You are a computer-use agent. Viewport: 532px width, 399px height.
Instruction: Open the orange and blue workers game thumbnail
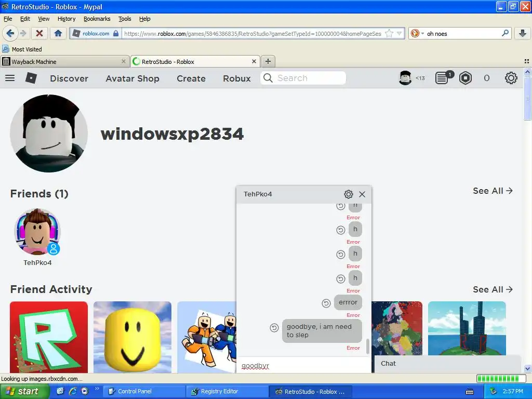tap(207, 337)
